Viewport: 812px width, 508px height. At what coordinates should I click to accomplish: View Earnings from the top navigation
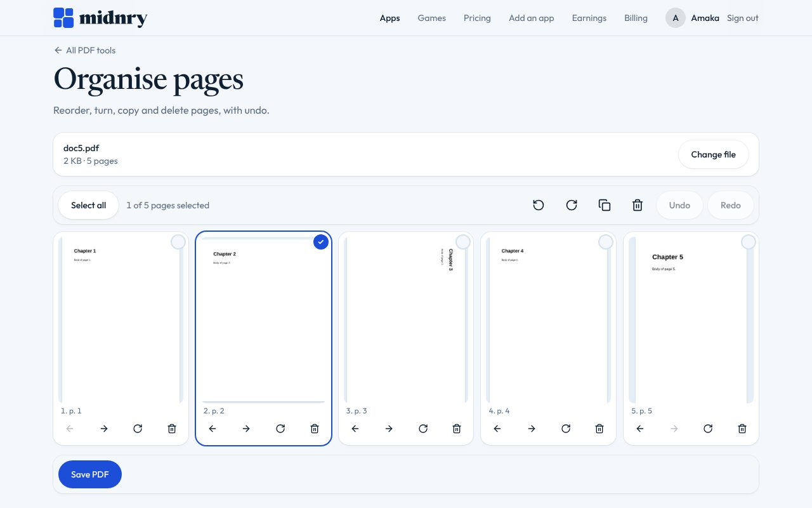click(x=589, y=18)
